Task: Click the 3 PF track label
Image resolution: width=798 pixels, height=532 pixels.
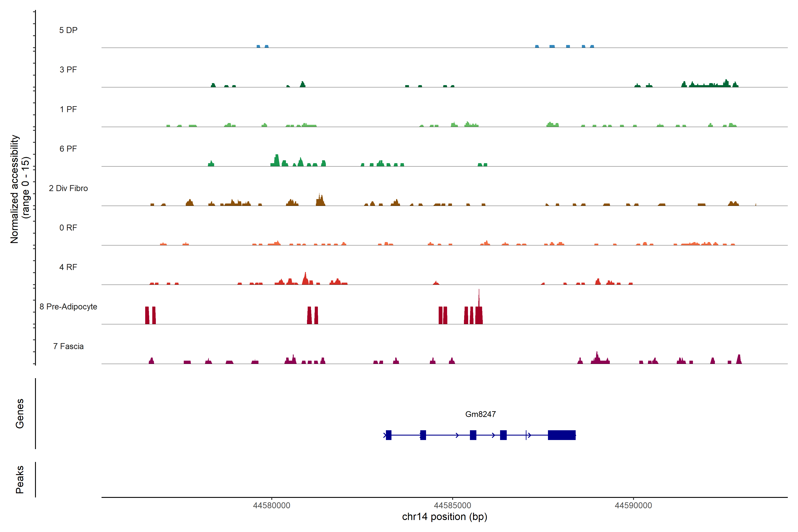Action: tap(68, 70)
